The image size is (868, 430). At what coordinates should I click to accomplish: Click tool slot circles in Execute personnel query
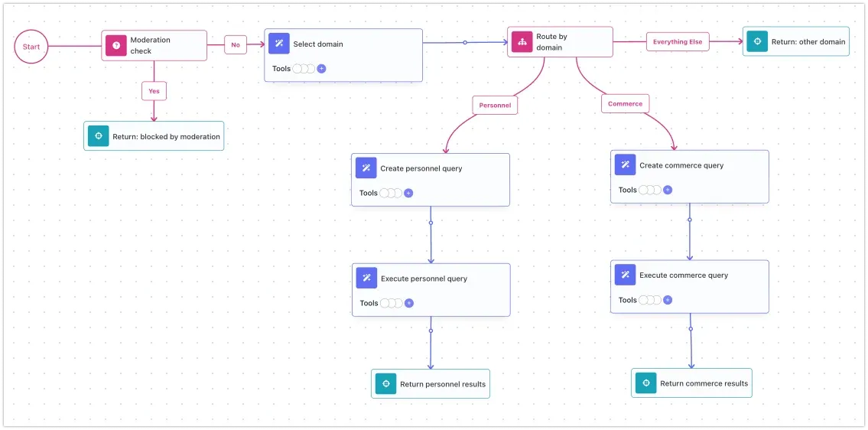click(392, 303)
